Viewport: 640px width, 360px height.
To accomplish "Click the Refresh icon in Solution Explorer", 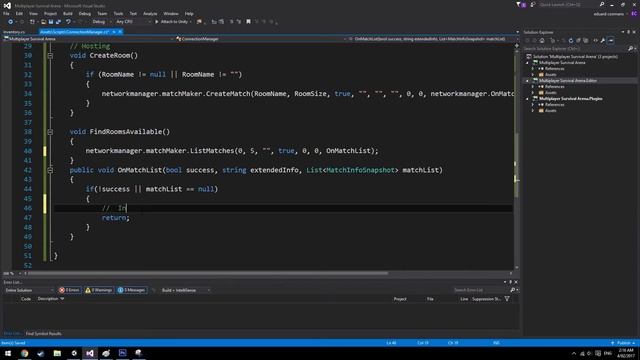I will pyautogui.click(x=571, y=40).
